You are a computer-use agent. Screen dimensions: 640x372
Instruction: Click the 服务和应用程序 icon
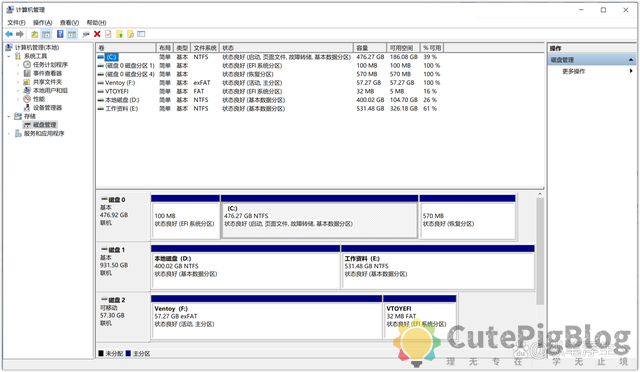click(x=18, y=134)
